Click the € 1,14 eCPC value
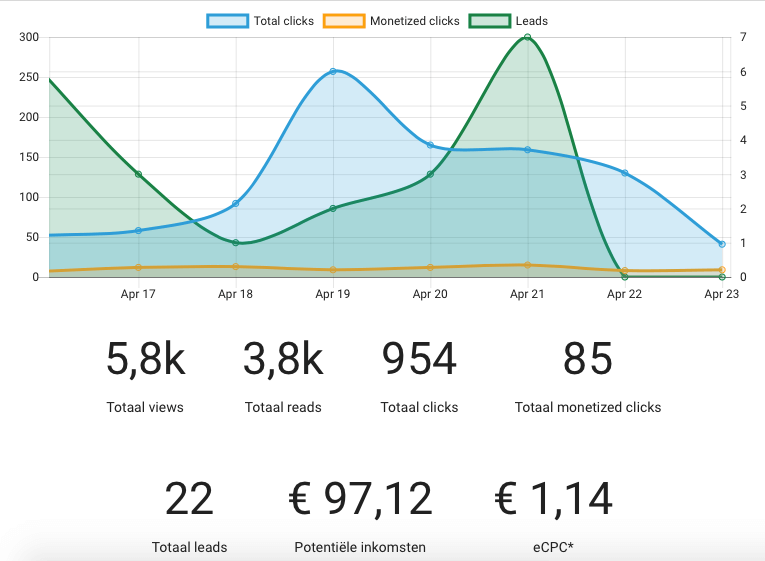 click(x=553, y=499)
